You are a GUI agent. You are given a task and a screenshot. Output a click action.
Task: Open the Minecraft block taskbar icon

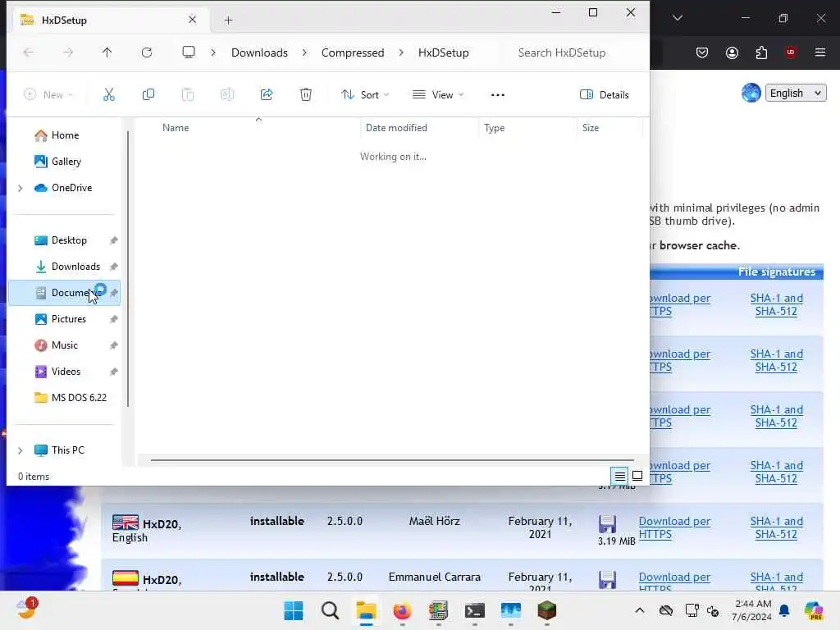click(547, 610)
